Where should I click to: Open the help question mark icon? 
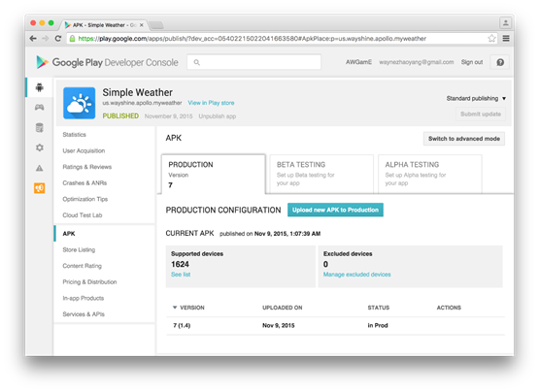[x=500, y=62]
